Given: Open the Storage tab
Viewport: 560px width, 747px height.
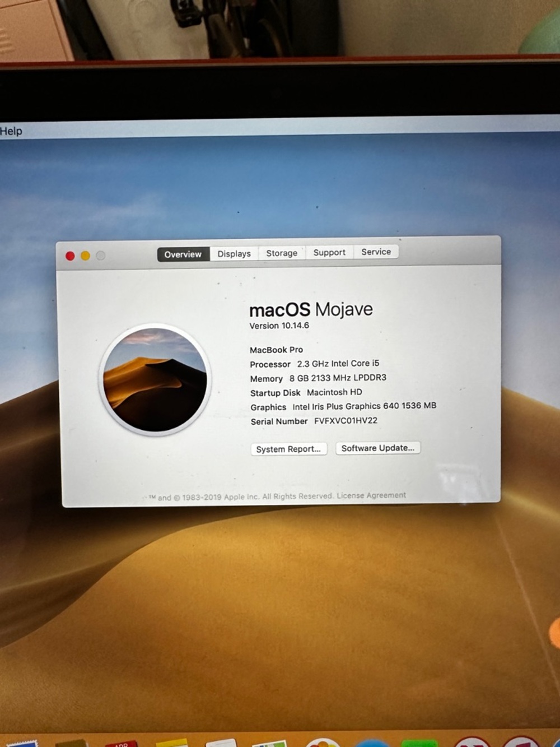Looking at the screenshot, I should click(282, 253).
